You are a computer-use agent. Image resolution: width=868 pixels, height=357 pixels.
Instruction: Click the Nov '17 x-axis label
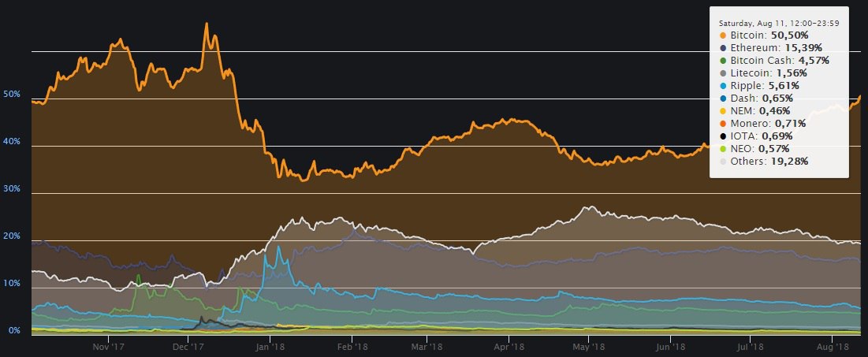tap(109, 347)
